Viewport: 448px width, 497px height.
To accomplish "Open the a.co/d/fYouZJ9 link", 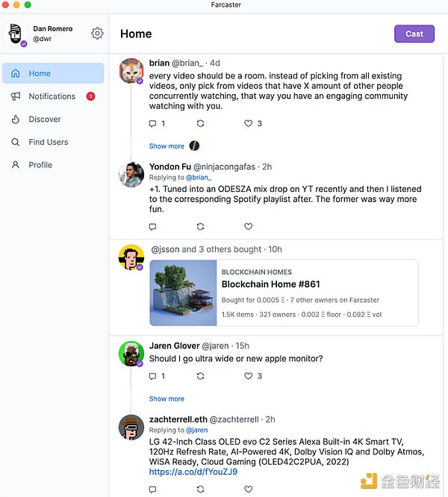I will pyautogui.click(x=193, y=472).
